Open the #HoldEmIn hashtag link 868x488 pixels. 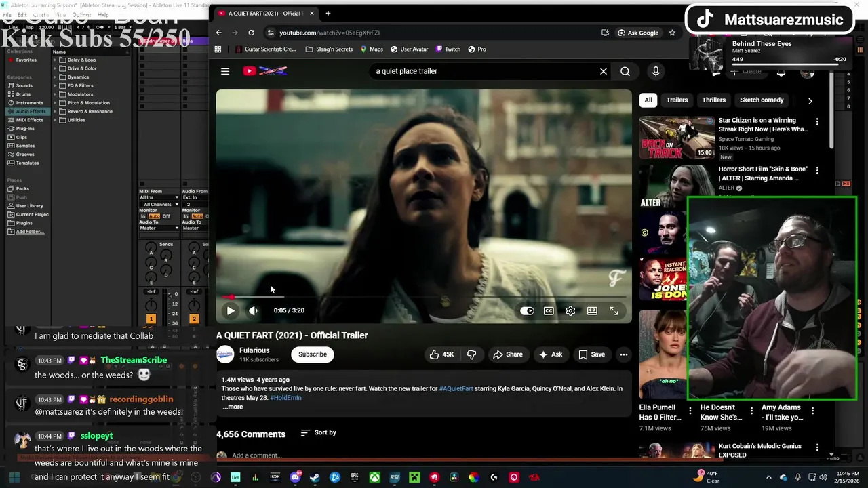pos(285,398)
